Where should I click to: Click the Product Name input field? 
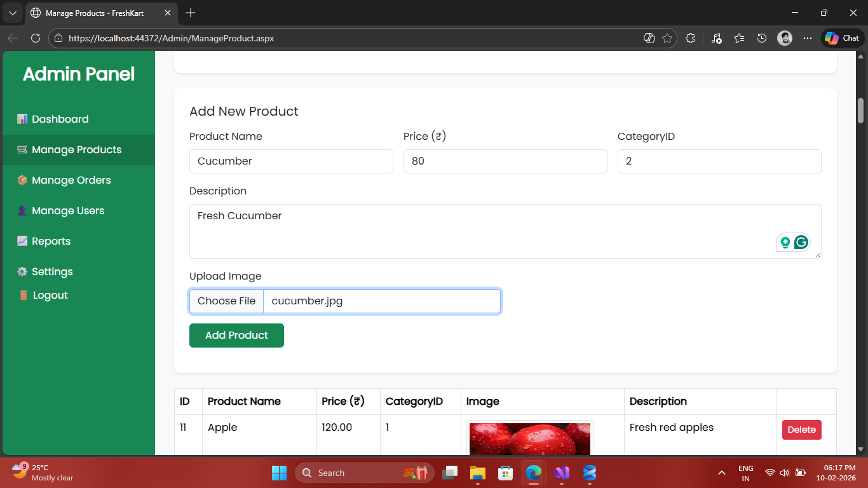[x=291, y=161]
